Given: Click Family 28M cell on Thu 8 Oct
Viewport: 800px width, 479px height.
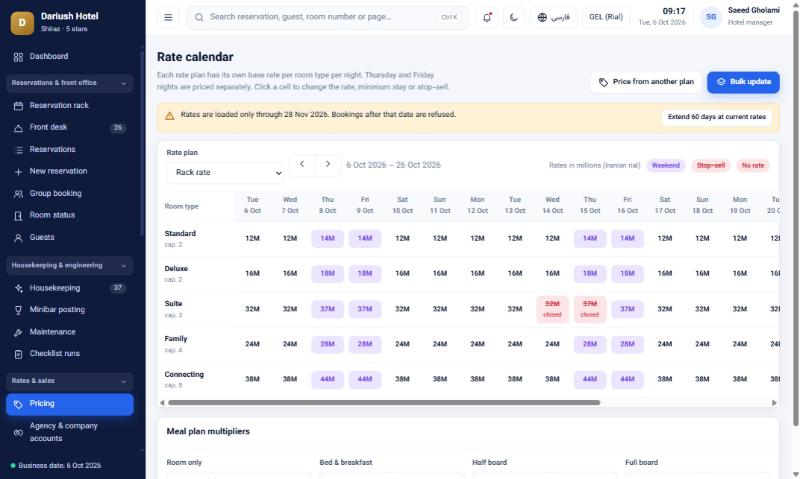Looking at the screenshot, I should (x=328, y=344).
